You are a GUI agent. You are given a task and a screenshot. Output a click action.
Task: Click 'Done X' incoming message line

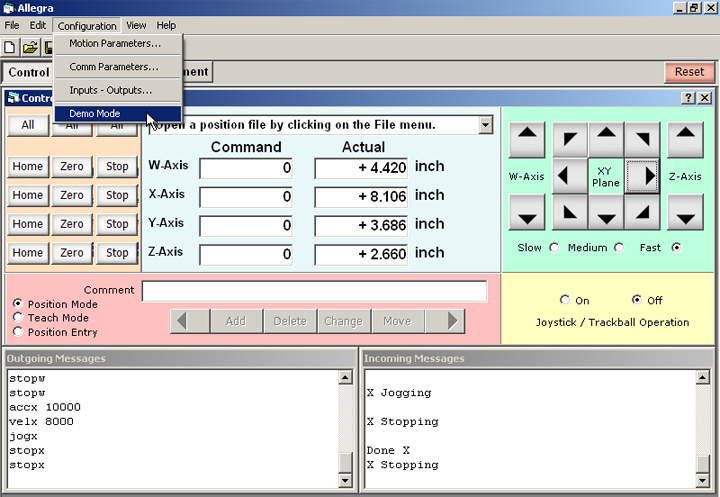click(x=388, y=450)
